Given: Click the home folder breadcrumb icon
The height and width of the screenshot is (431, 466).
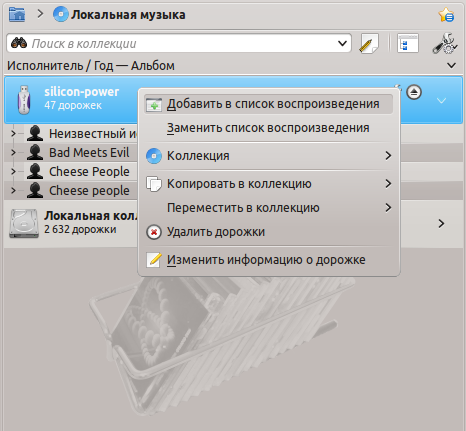Looking at the screenshot, I should 17,15.
